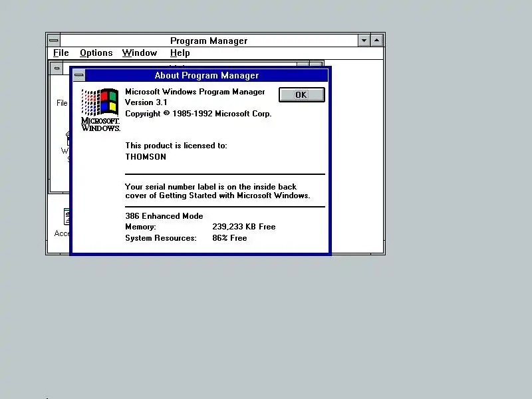Click 'This product is licensed to:' text
This screenshot has height=399, width=532.
click(x=176, y=146)
